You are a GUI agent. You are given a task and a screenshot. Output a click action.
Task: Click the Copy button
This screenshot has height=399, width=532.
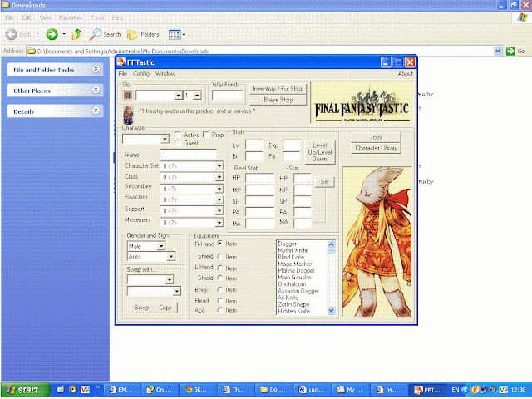(165, 308)
